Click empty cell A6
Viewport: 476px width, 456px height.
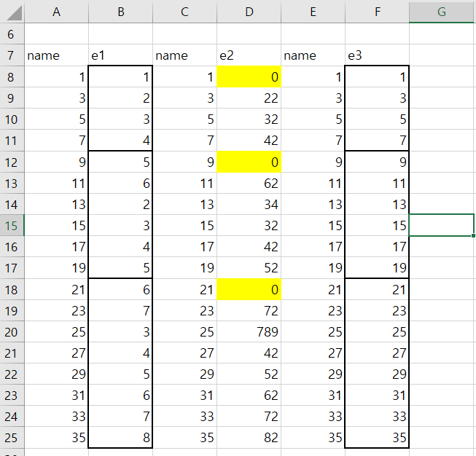coord(56,34)
